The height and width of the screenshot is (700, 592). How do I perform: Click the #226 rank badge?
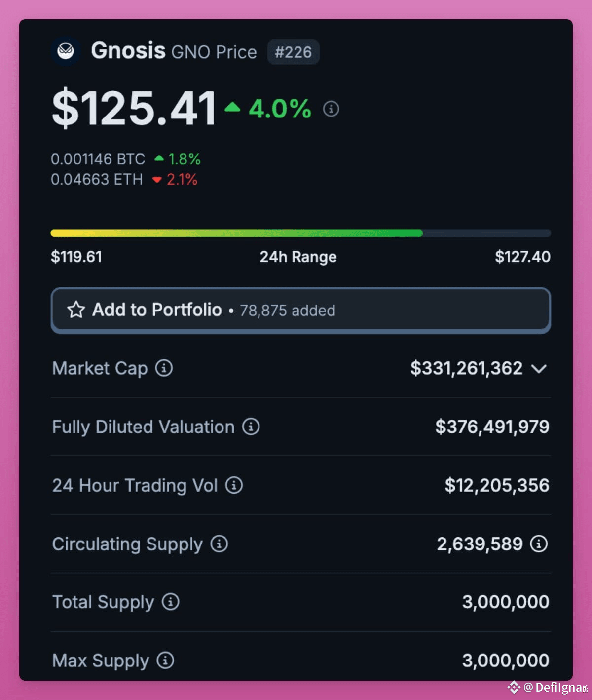293,52
